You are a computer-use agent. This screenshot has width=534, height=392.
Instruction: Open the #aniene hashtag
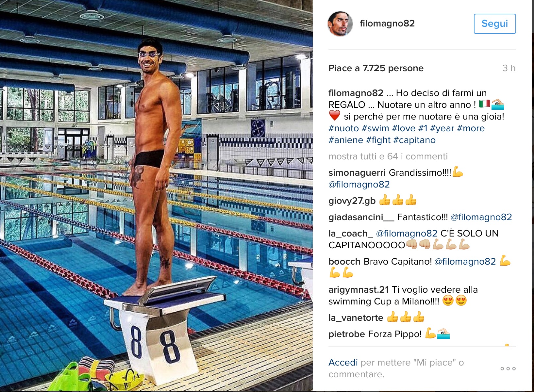click(x=346, y=140)
